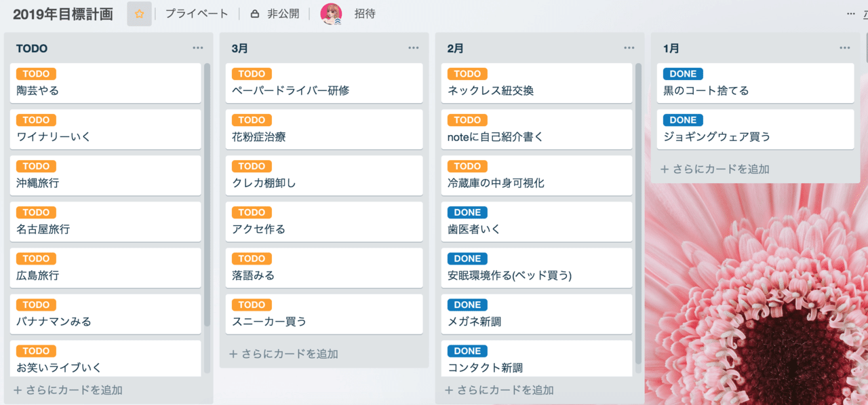The width and height of the screenshot is (868, 405).
Task: Toggle the DONE label on 黒のコート捨てる card
Action: 682,73
